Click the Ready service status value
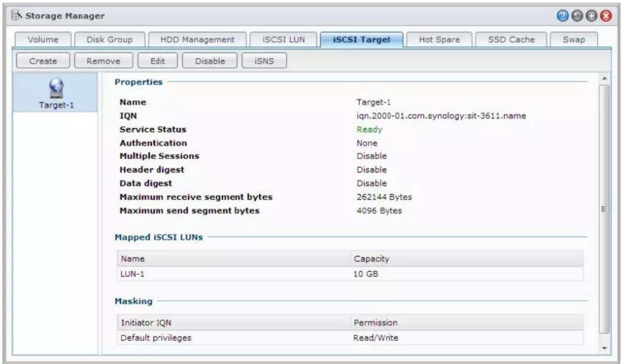This screenshot has height=364, width=621. coord(369,130)
